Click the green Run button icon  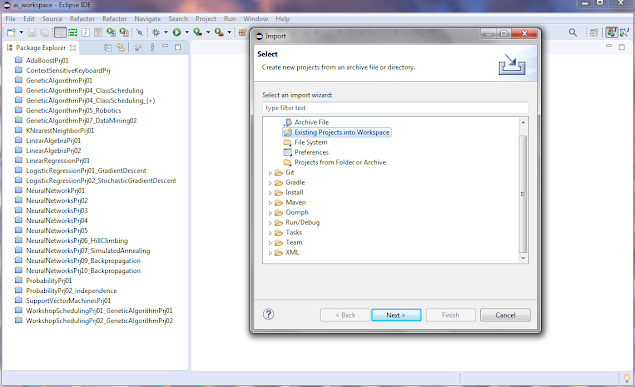(x=177, y=32)
